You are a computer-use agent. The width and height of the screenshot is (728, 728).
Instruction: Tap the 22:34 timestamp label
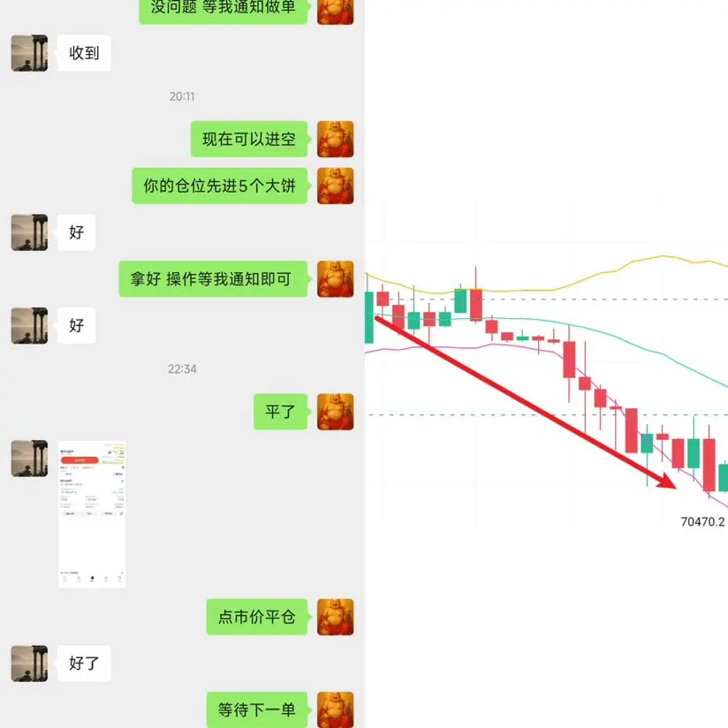coord(182,369)
